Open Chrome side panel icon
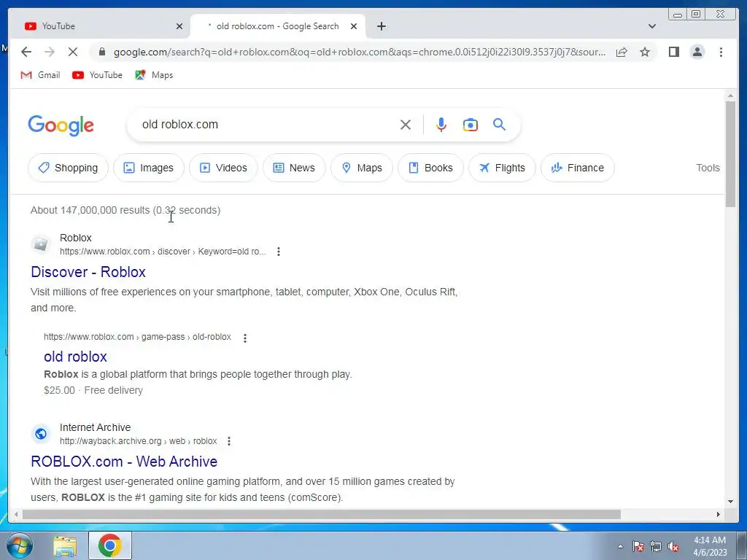This screenshot has height=560, width=747. click(x=673, y=52)
